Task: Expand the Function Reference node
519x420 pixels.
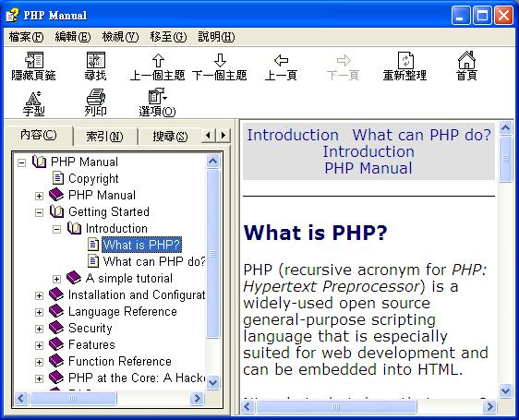Action: pyautogui.click(x=39, y=362)
